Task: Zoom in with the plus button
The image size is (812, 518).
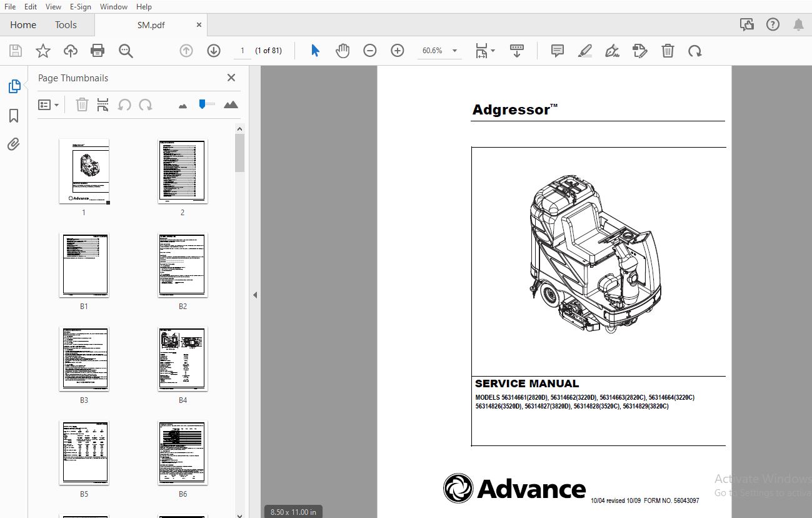Action: pyautogui.click(x=398, y=51)
